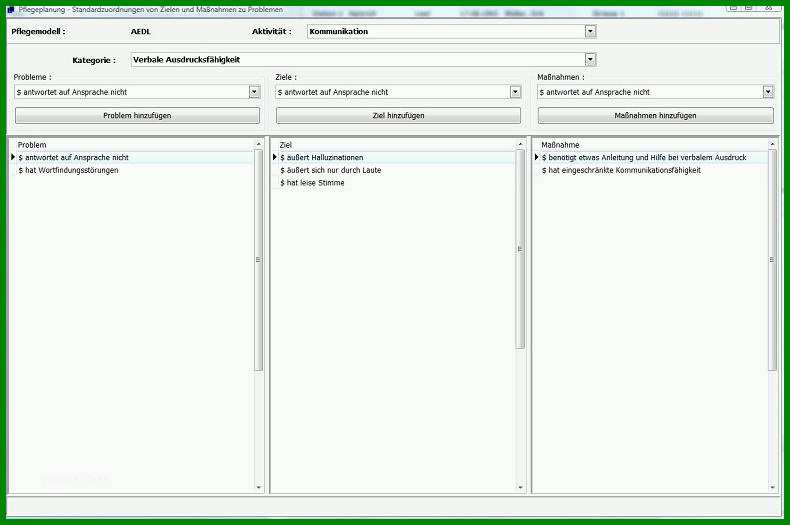Click Maßnahmen hinzufügen button
This screenshot has height=525, width=790.
655,115
